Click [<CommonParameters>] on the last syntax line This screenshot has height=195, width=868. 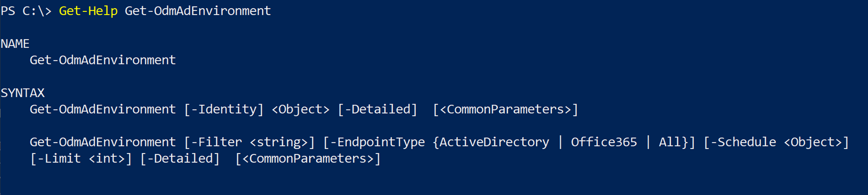click(x=308, y=159)
